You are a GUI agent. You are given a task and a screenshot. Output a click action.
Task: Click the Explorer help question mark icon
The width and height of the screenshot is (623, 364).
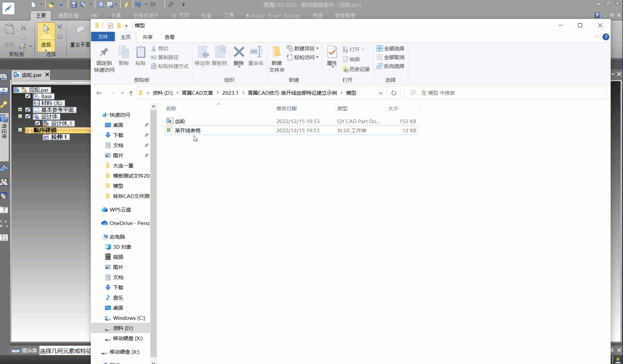[x=606, y=37]
